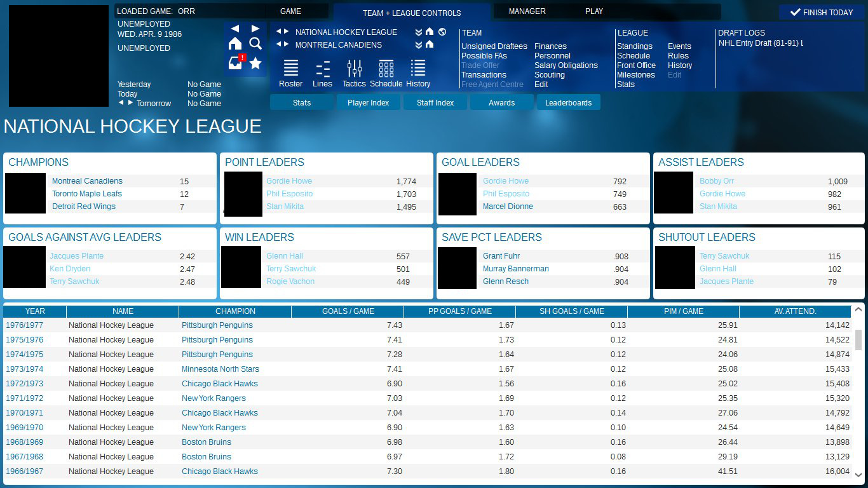This screenshot has height=488, width=868.
Task: Open Possible FAs link
Action: pyautogui.click(x=484, y=56)
